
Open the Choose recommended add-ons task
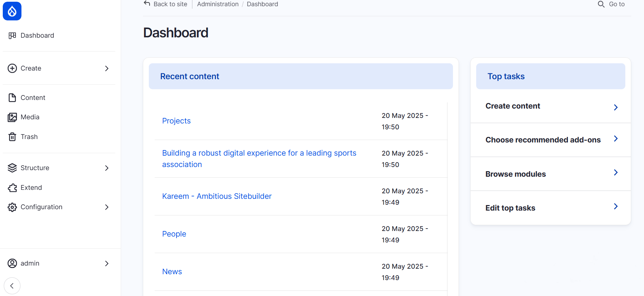coord(543,140)
